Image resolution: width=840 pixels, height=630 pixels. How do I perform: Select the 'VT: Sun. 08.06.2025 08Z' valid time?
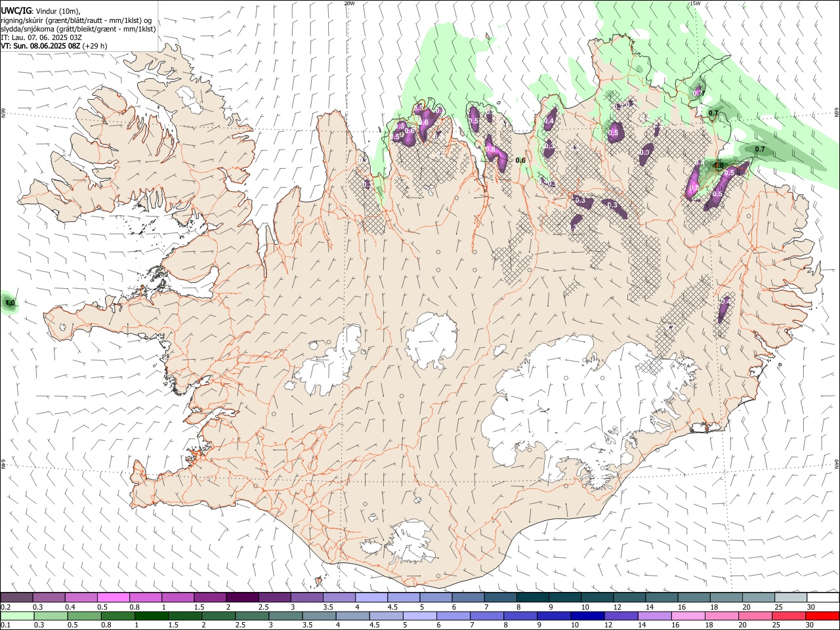[41, 46]
